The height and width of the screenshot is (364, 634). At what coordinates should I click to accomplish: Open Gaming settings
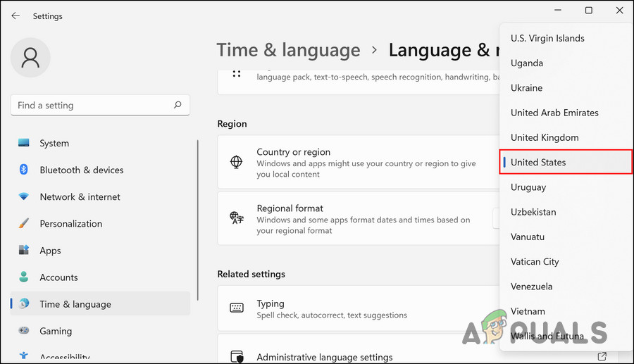[x=100, y=331]
